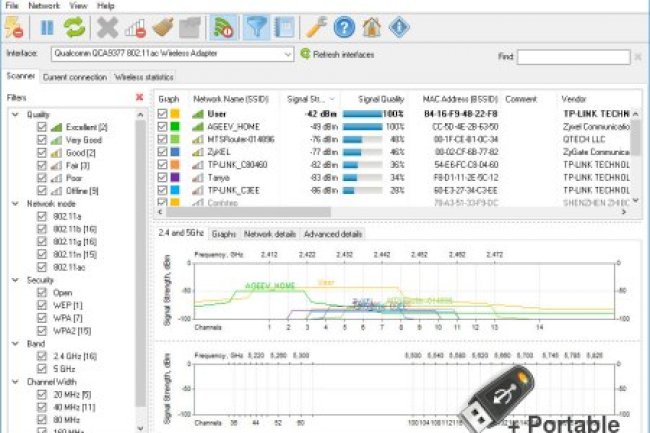The image size is (650, 433).
Task: Open the Interface adapter dropdown
Action: point(287,54)
